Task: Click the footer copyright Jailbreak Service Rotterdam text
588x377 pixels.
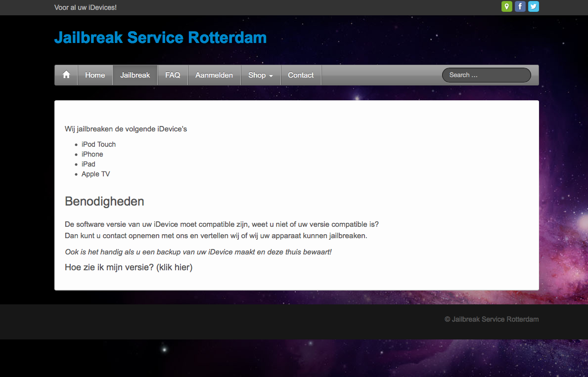Action: click(492, 319)
